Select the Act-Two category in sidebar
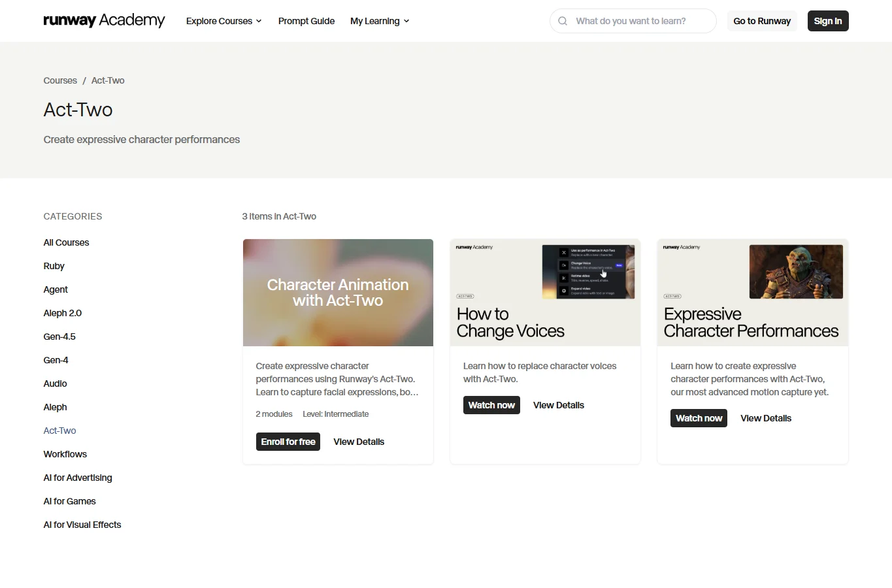 click(x=59, y=431)
